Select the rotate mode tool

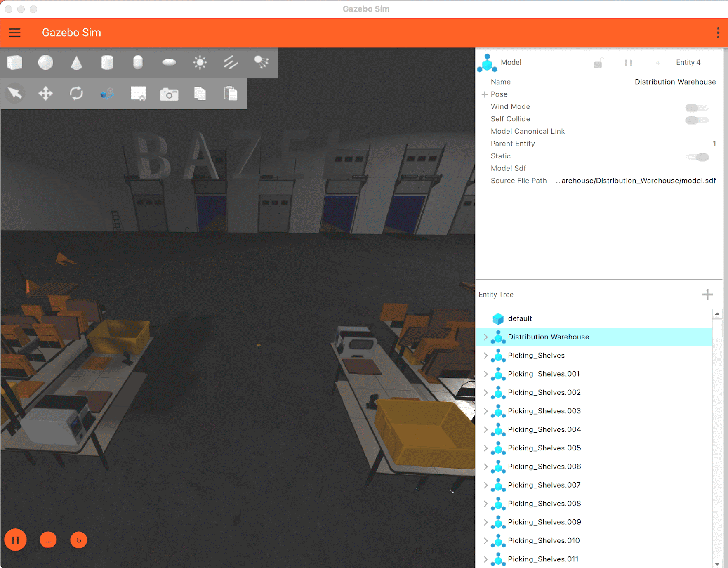[x=76, y=94]
